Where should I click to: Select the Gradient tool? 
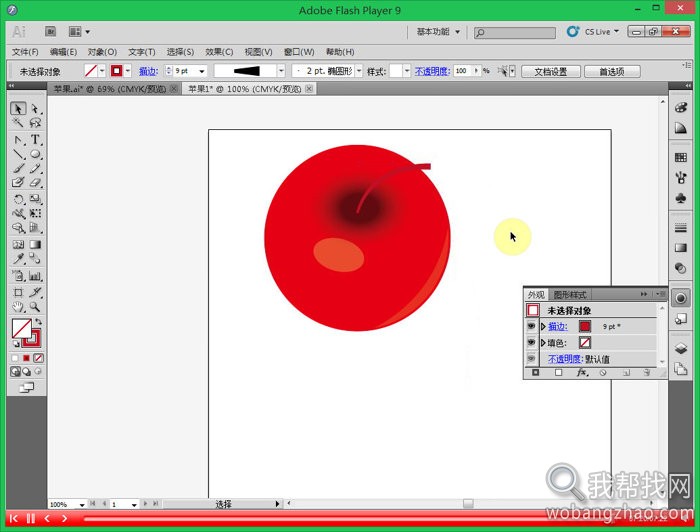point(35,245)
